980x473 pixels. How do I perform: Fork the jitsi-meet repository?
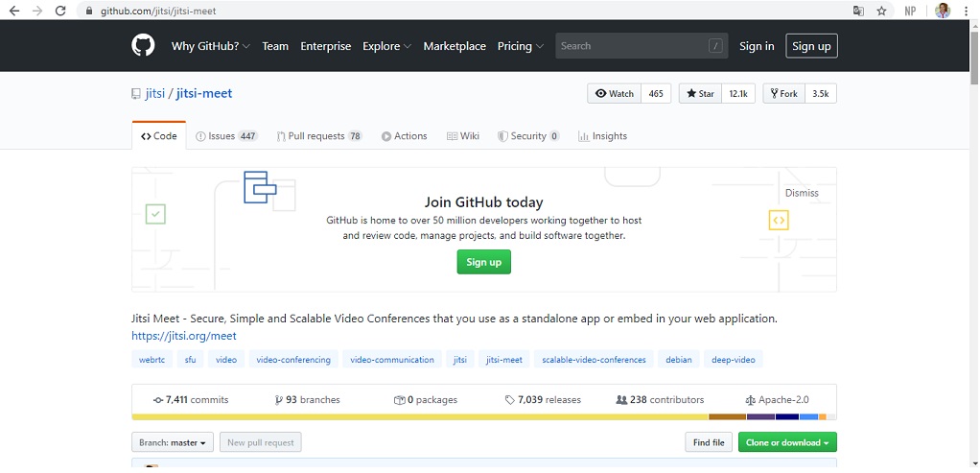click(x=782, y=94)
